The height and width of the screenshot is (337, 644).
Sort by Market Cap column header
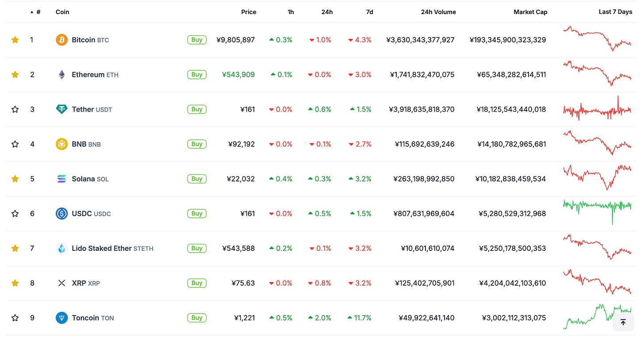[530, 12]
